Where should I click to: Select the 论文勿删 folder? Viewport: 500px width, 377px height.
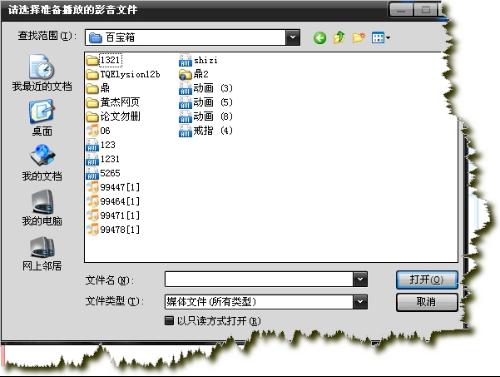(113, 116)
